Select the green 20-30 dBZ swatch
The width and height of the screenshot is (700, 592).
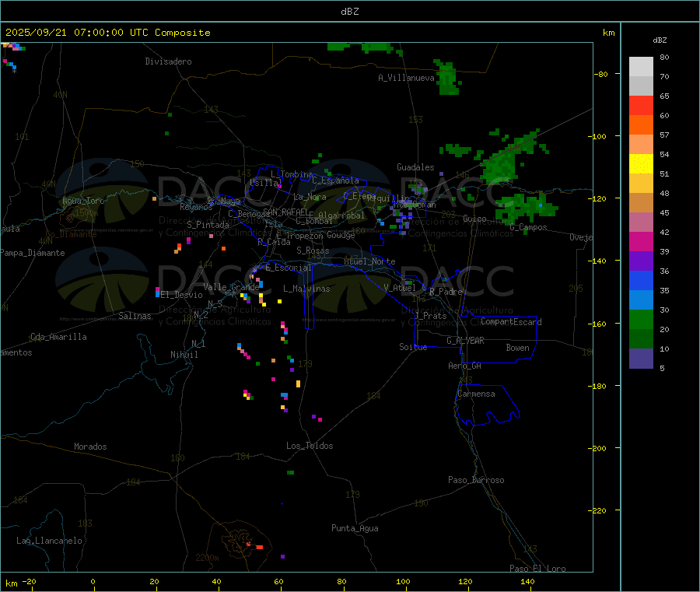pos(641,319)
